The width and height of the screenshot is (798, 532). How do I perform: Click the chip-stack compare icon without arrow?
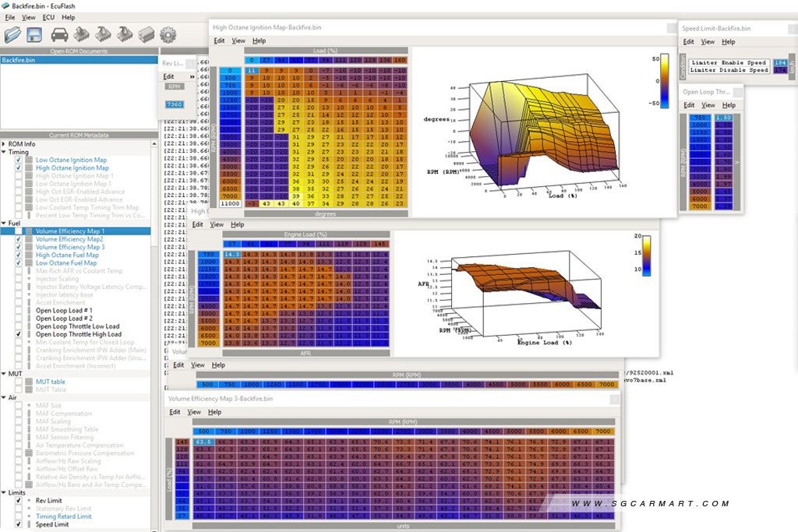147,34
